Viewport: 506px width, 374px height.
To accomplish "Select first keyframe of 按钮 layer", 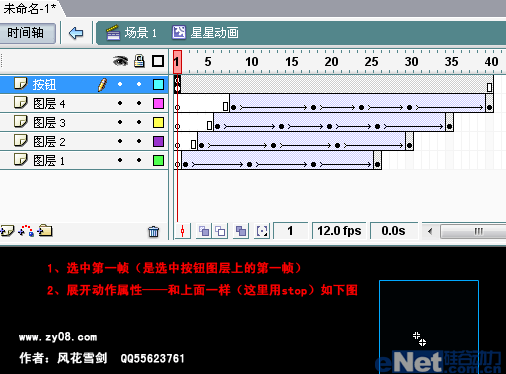I will (x=177, y=84).
